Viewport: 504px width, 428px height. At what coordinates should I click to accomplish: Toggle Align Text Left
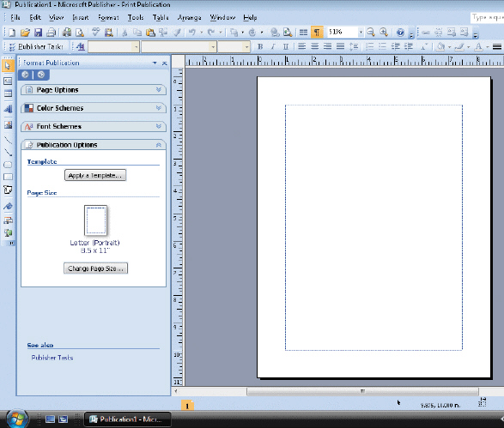[301, 47]
